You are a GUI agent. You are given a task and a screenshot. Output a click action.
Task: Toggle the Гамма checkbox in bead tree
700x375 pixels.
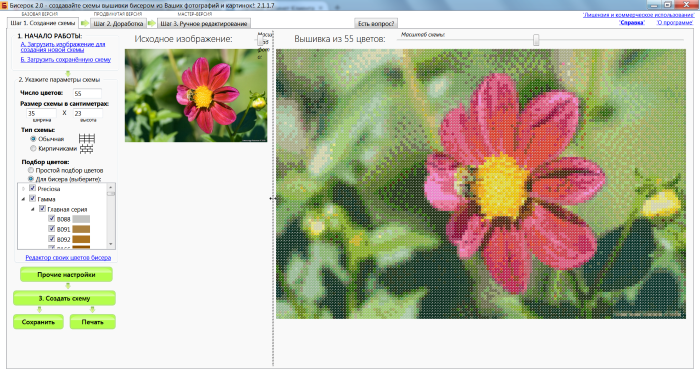[x=32, y=199]
